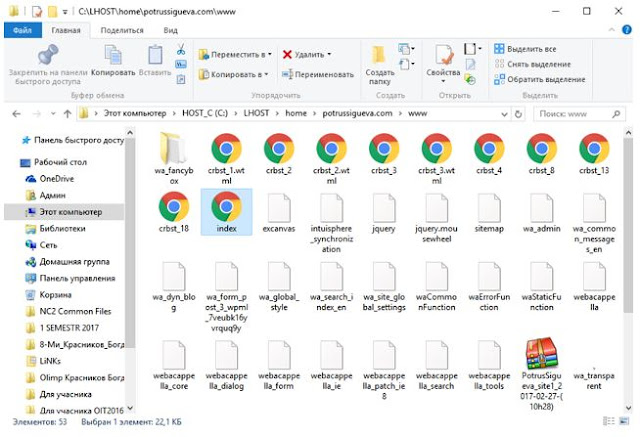Screen dimensions: 640x437
Task: Open the LiNKs folder in sidebar
Action: pyautogui.click(x=50, y=361)
